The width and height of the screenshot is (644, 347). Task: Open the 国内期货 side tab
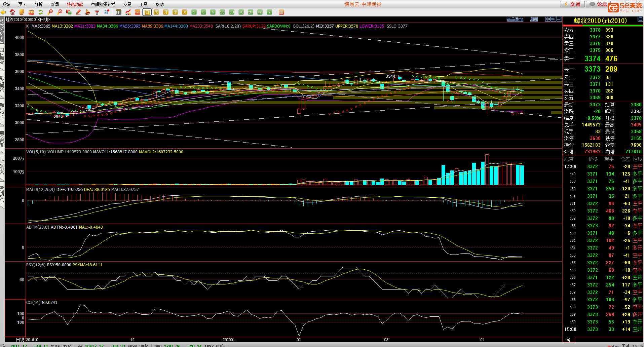[x=2, y=56]
